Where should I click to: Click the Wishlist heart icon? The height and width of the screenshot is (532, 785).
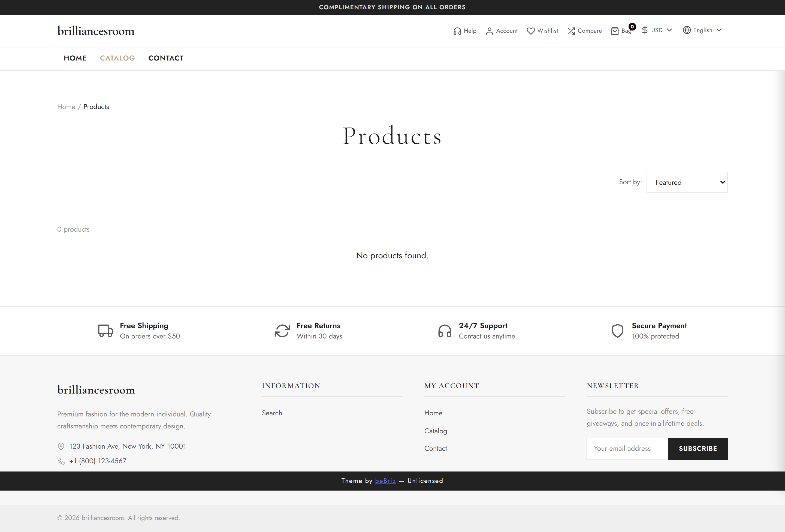click(x=531, y=31)
